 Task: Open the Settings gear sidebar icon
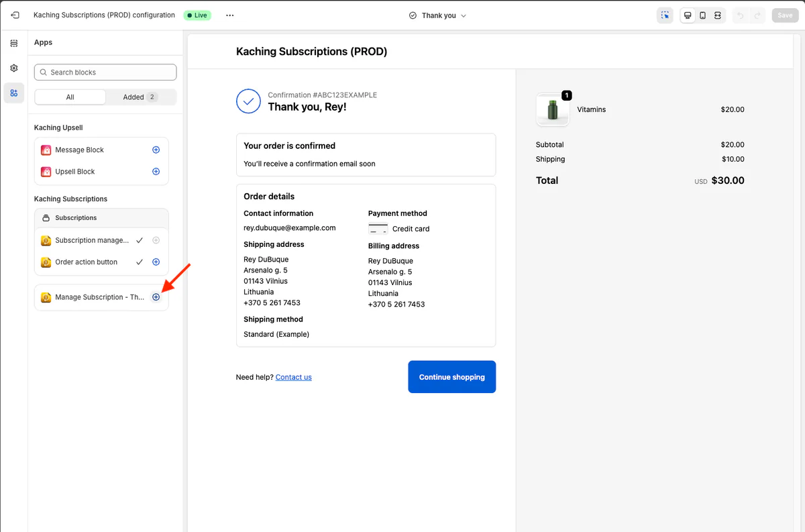coord(13,68)
